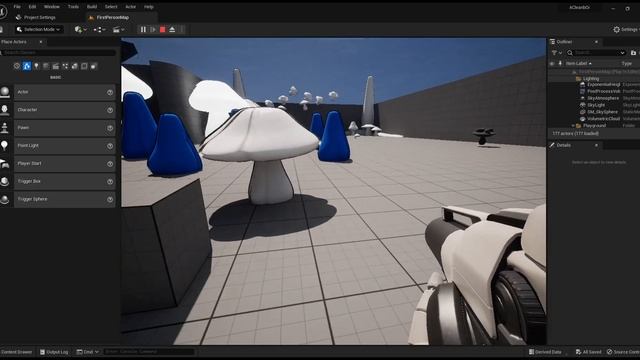Select the Geometry category icon
Screen dimensions: 640x360
click(75, 66)
